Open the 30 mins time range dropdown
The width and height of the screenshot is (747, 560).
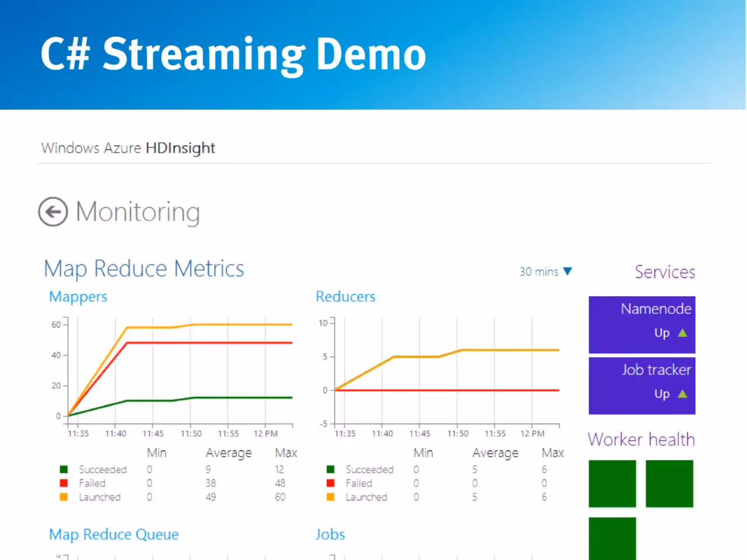[546, 272]
